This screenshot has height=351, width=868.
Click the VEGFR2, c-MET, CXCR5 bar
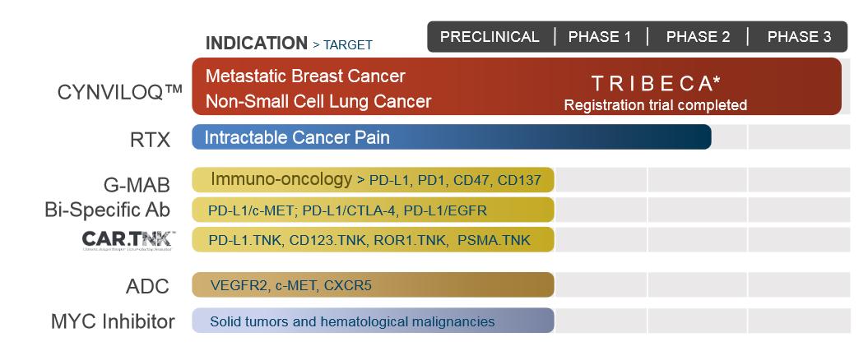(373, 285)
